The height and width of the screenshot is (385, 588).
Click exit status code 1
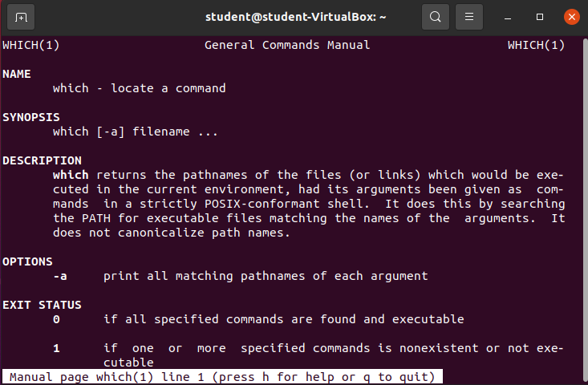click(x=56, y=348)
